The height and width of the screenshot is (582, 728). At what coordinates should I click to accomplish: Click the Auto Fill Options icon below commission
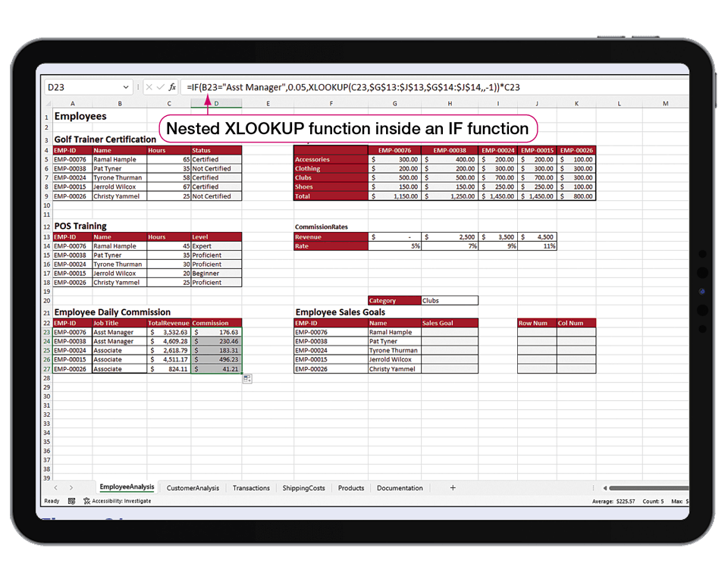(x=247, y=378)
